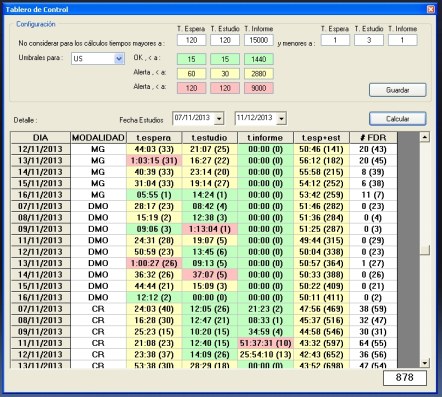Click the # FDR column header
Image resolution: width=442 pixels, height=397 pixels.
point(373,138)
